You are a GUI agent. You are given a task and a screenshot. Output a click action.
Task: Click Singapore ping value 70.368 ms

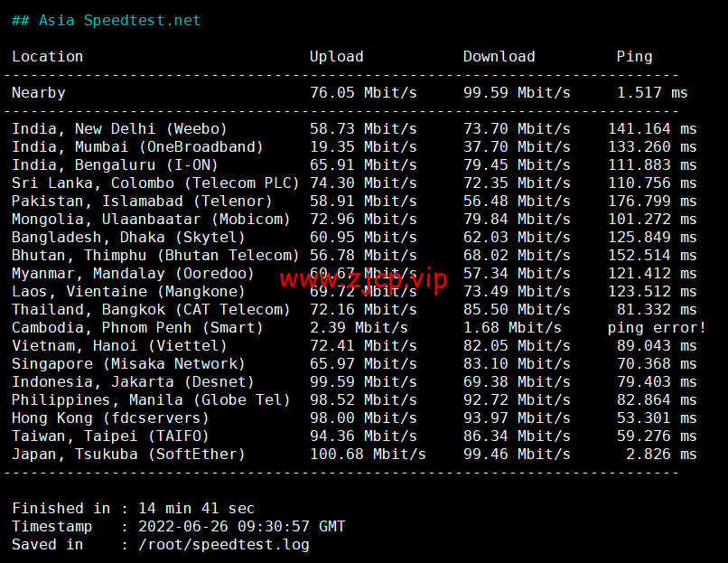click(x=657, y=364)
